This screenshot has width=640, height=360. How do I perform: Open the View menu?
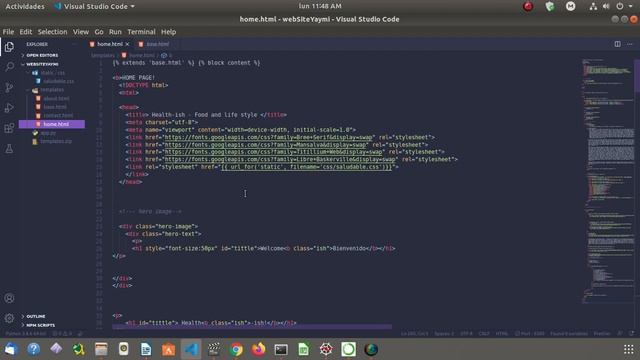[81, 32]
